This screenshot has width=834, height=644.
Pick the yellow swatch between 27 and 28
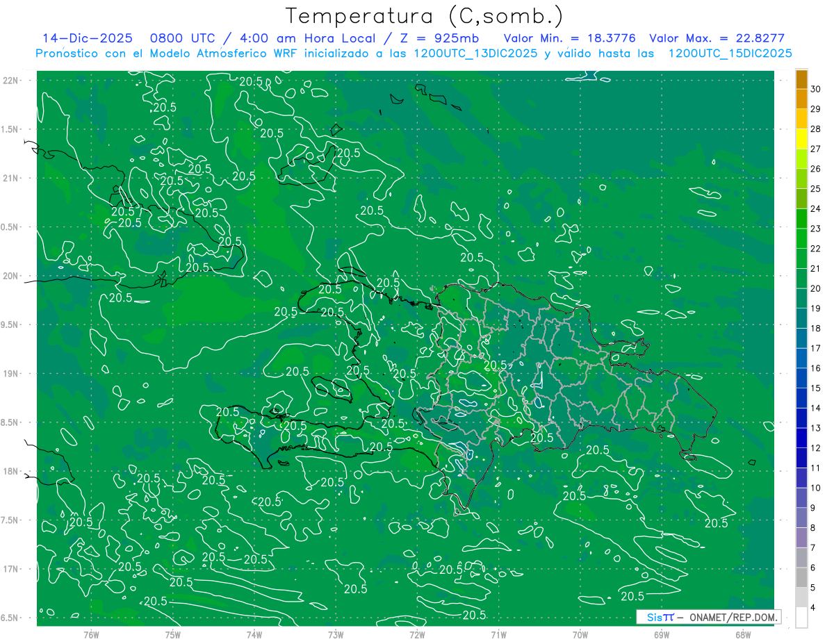pos(801,139)
